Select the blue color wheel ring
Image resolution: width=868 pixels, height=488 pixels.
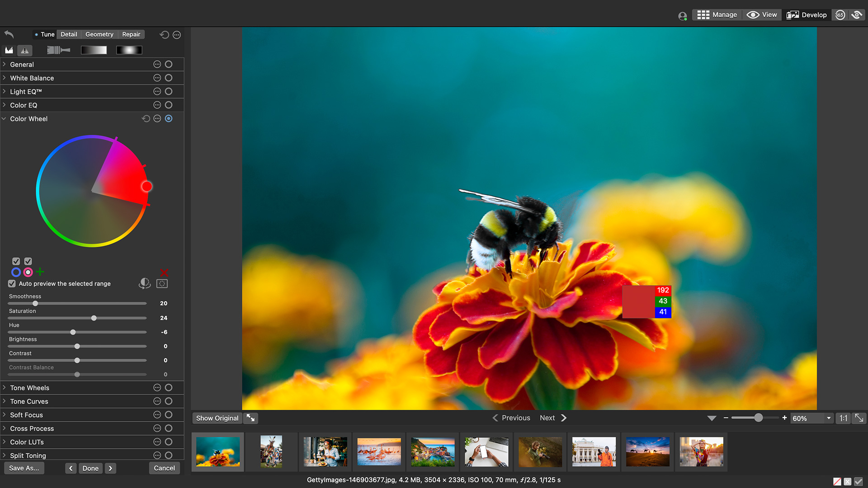tap(16, 272)
